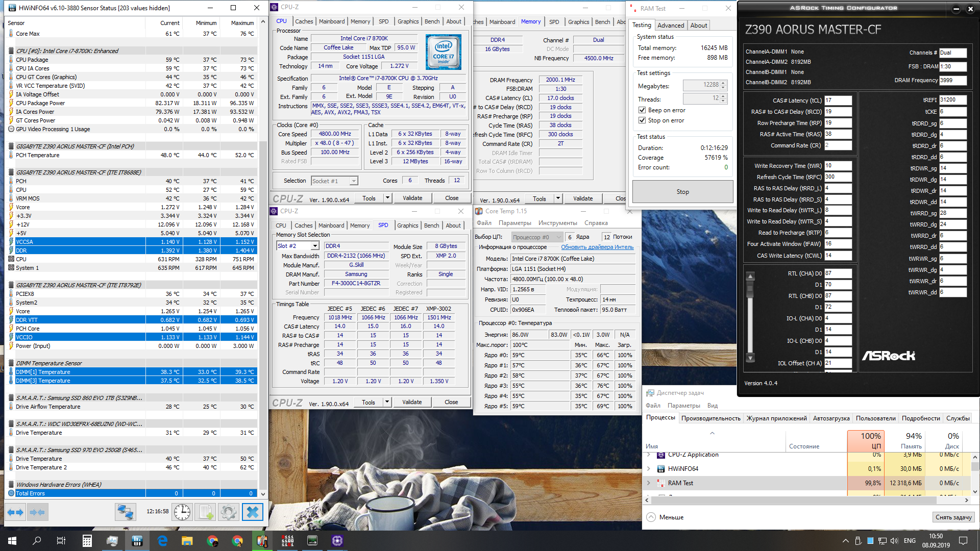Open HWiNFO remote network monitors icon
This screenshot has height=551, width=980.
(x=125, y=512)
